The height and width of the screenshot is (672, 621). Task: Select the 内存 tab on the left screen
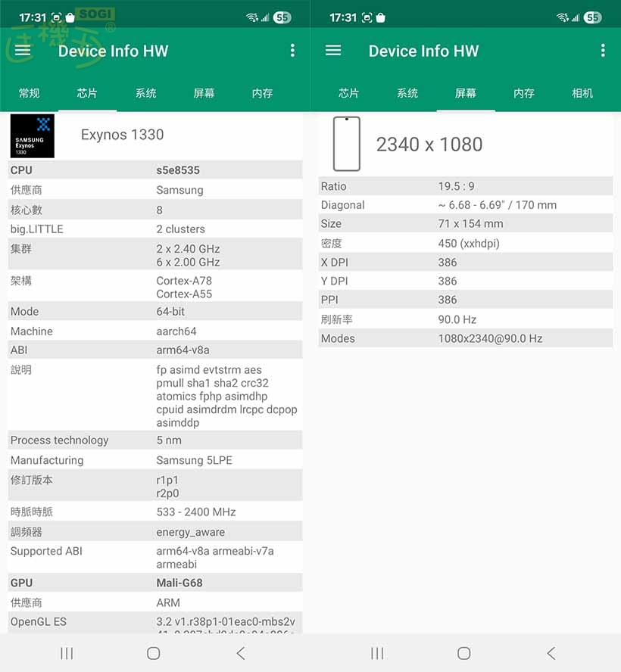pyautogui.click(x=262, y=93)
